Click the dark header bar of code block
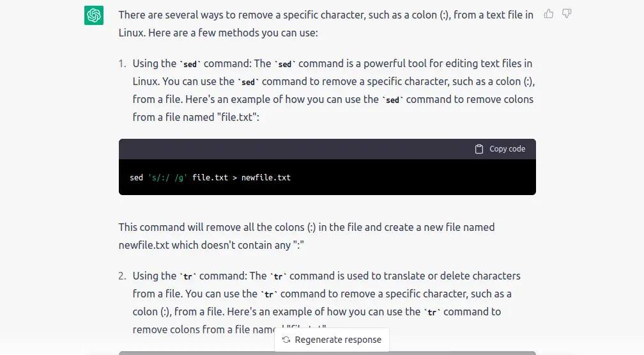The width and height of the screenshot is (644, 355). coord(327,149)
